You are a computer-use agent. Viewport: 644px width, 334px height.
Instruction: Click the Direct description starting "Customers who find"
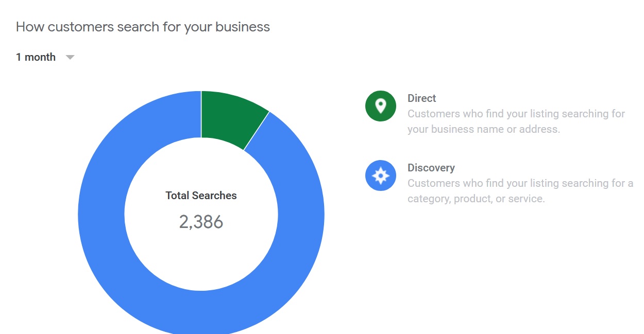(516, 114)
